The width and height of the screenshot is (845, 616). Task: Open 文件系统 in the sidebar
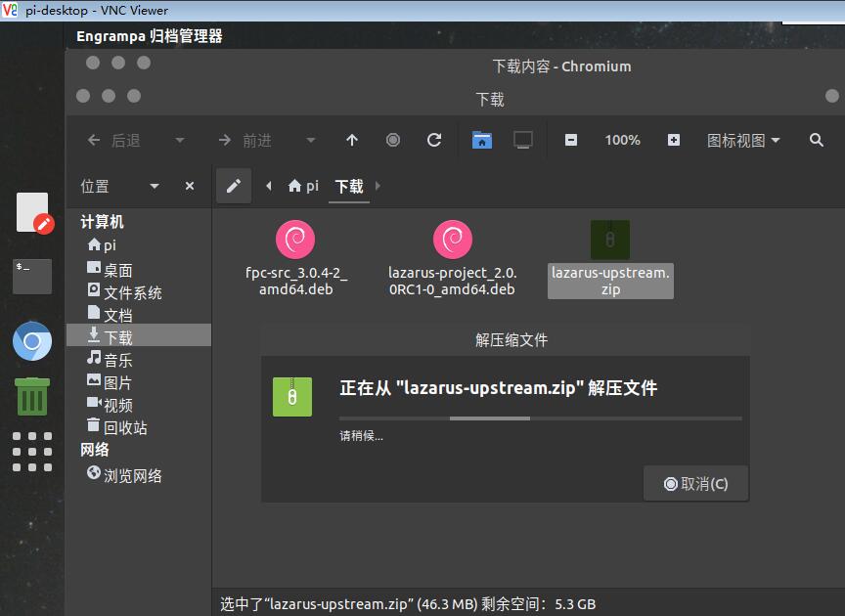coord(132,292)
